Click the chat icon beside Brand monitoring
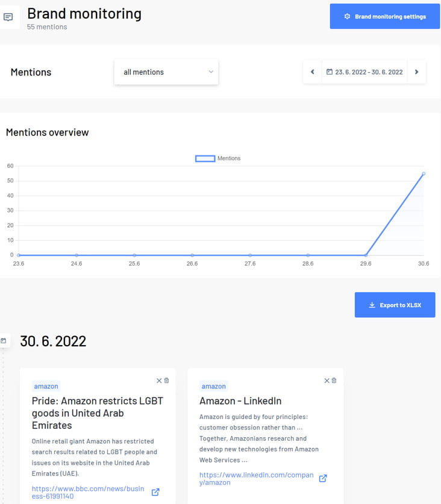 [x=8, y=17]
